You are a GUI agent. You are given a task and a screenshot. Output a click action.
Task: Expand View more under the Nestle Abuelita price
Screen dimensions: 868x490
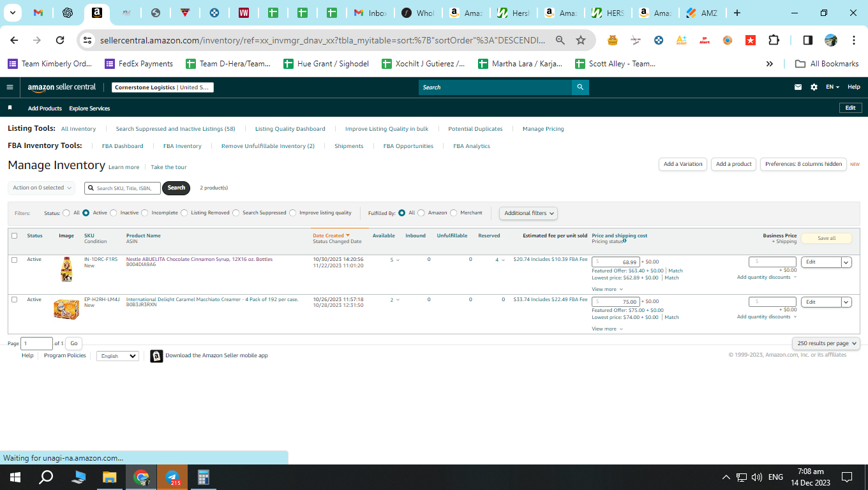coord(607,289)
